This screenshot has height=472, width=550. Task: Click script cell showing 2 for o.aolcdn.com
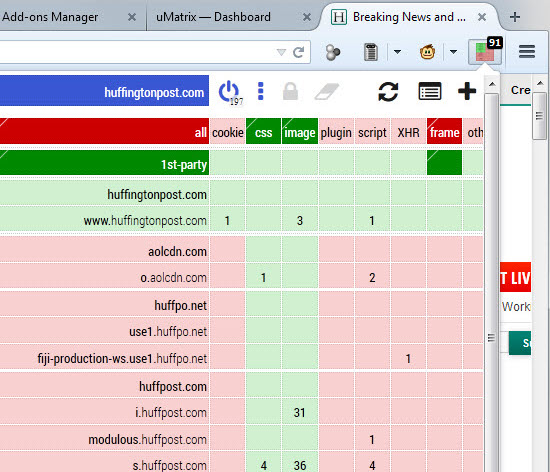point(372,277)
